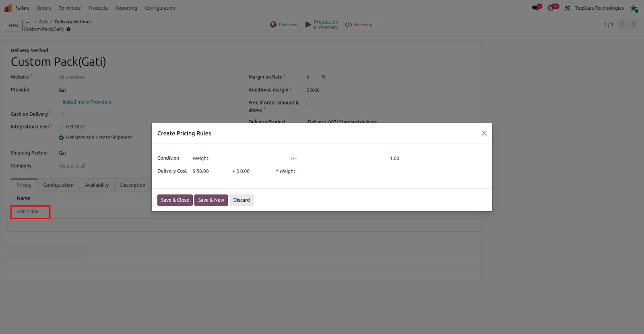Switch to the Availability tab

(x=97, y=185)
